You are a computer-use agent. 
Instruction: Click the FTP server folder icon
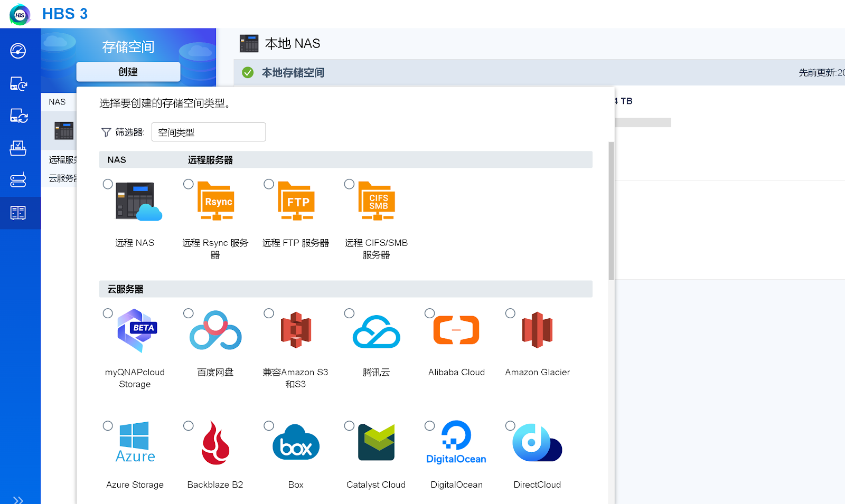[x=296, y=201]
